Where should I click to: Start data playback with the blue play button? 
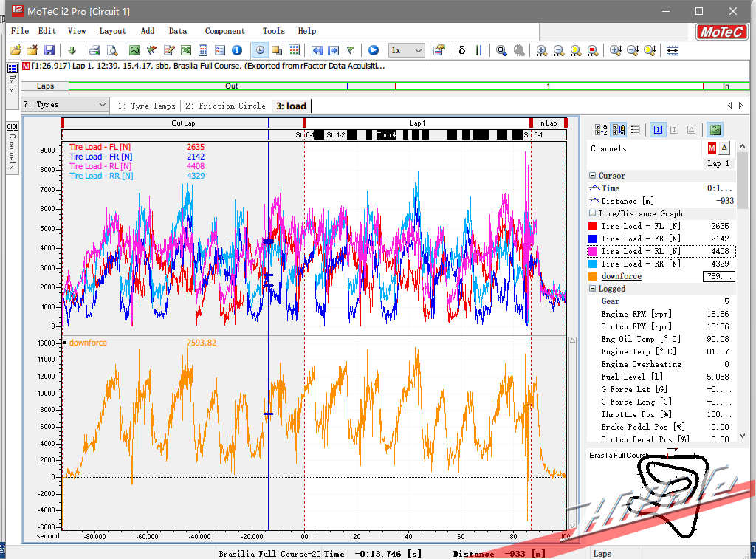(373, 50)
